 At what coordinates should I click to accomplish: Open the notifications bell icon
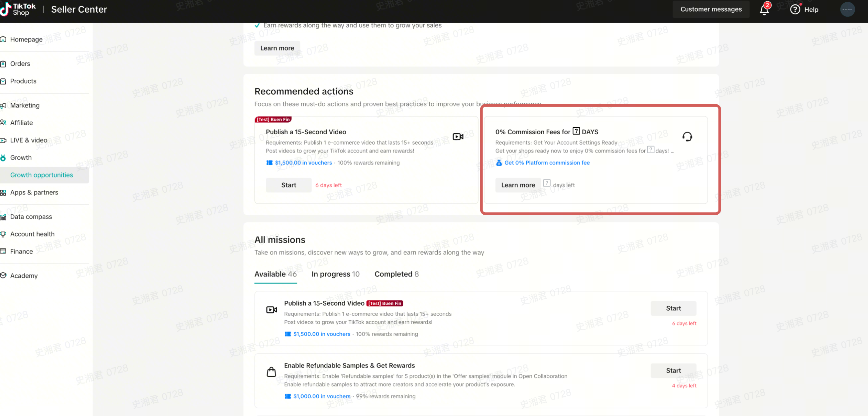(764, 10)
